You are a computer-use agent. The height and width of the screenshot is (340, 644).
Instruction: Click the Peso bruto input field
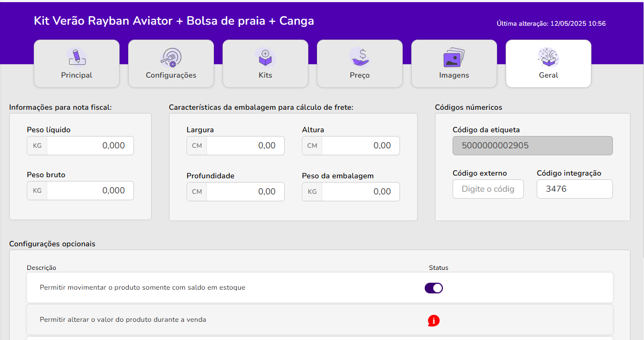(90, 191)
